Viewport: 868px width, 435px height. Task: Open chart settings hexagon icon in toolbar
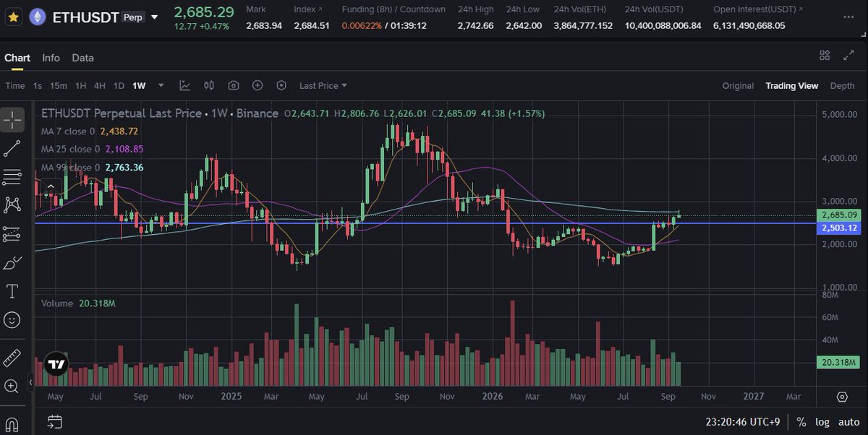click(x=281, y=85)
